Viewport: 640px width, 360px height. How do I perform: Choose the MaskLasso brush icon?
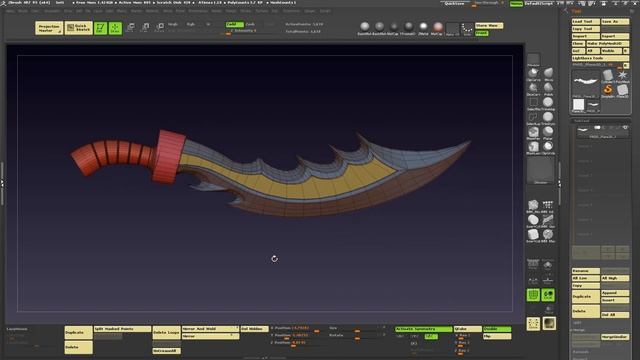click(533, 147)
